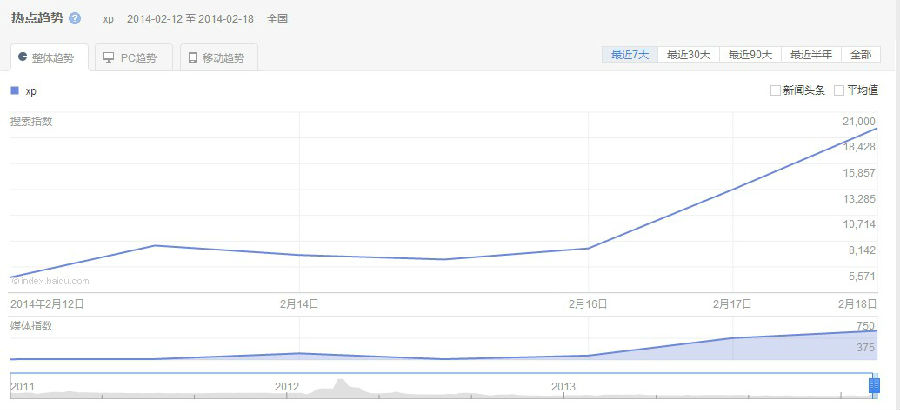The height and width of the screenshot is (410, 900).
Task: Click the blue xp legend square
Action: pos(14,91)
